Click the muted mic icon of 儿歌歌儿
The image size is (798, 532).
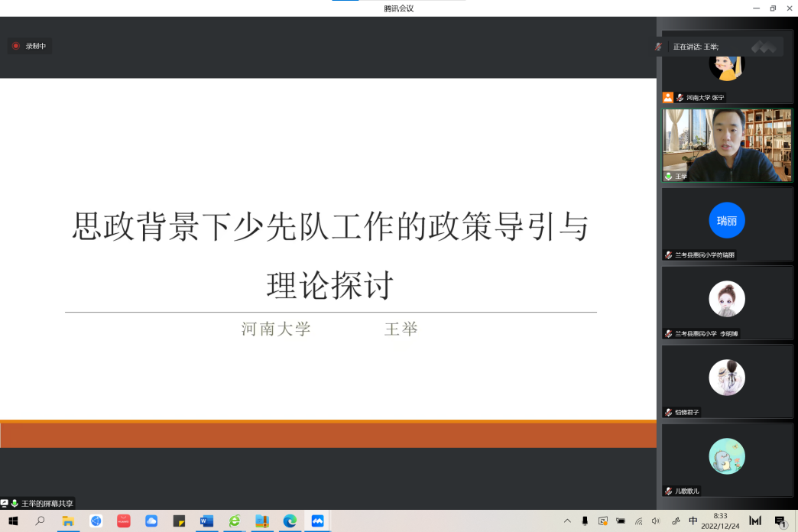[x=669, y=491]
